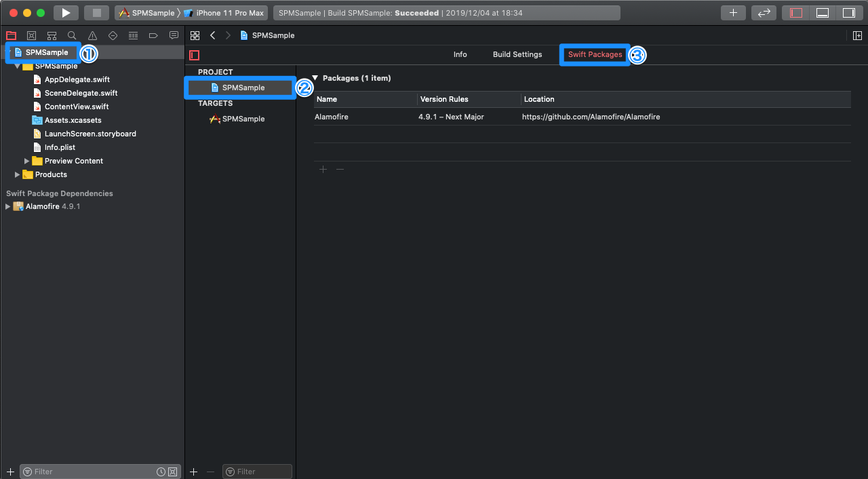
Task: Open the SPMSample scheme selector
Action: click(x=146, y=13)
